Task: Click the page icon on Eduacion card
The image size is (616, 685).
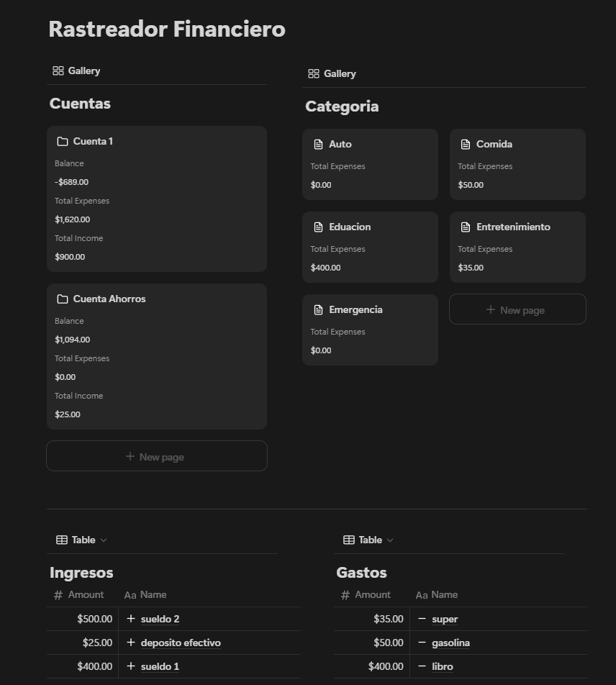Action: (318, 227)
